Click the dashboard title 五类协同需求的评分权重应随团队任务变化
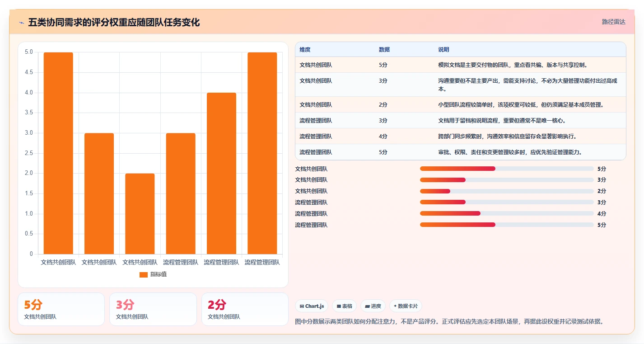Image resolution: width=644 pixels, height=344 pixels. 114,23
